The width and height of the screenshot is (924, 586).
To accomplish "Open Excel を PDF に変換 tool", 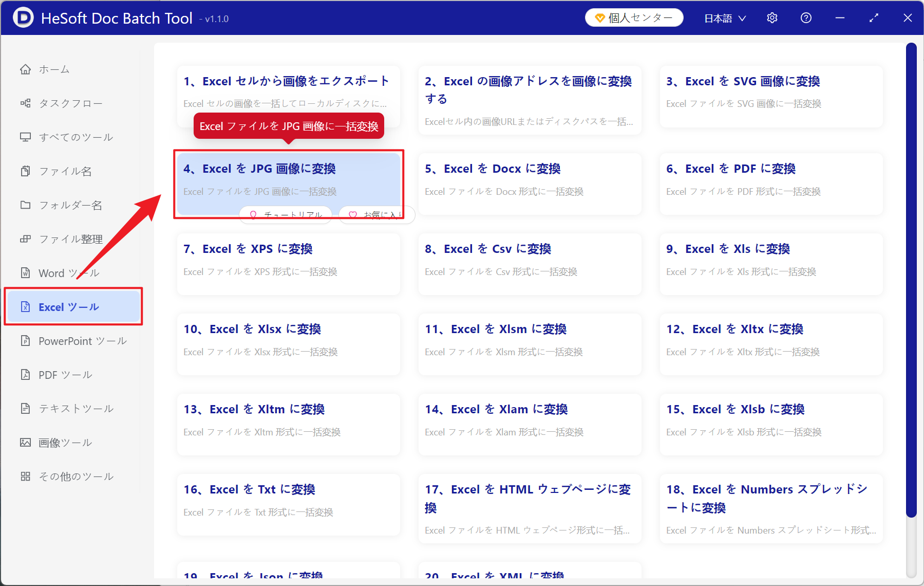I will point(771,184).
